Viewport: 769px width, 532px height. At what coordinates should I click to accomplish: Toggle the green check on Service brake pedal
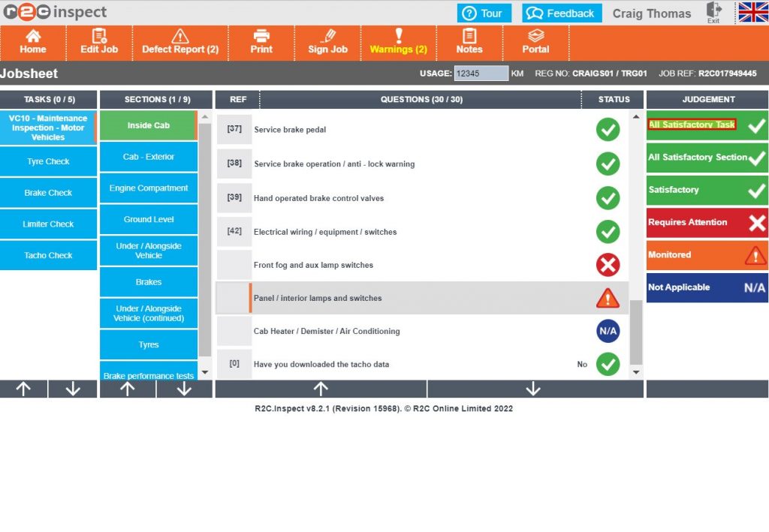(608, 129)
